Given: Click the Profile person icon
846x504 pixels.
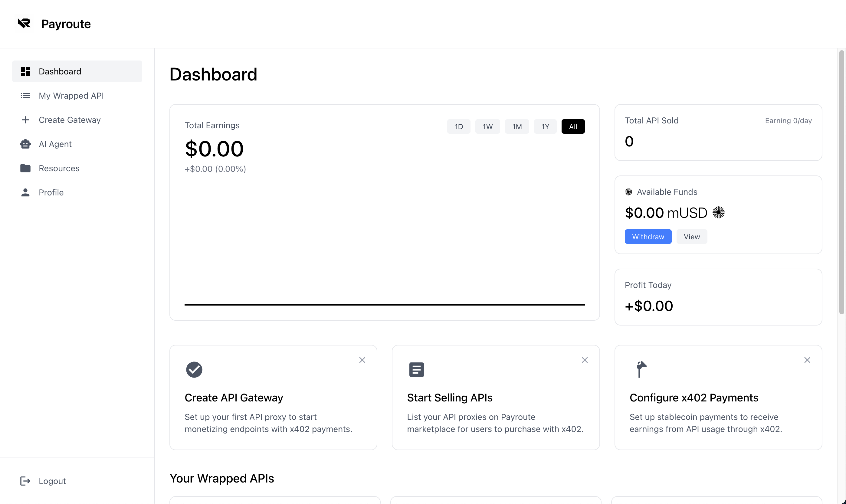Looking at the screenshot, I should (25, 193).
